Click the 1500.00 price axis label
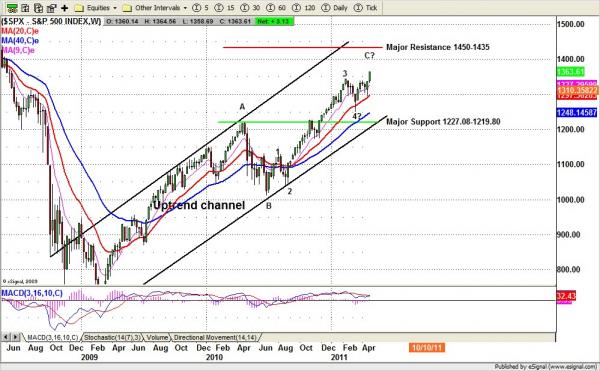Image resolution: width=600 pixels, height=371 pixels. [571, 24]
